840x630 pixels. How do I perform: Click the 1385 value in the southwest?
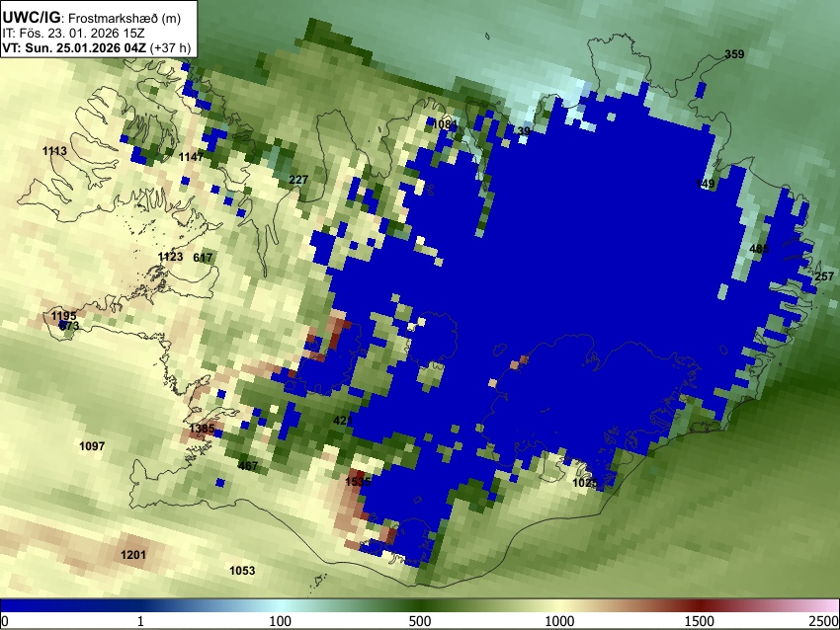[x=202, y=429]
